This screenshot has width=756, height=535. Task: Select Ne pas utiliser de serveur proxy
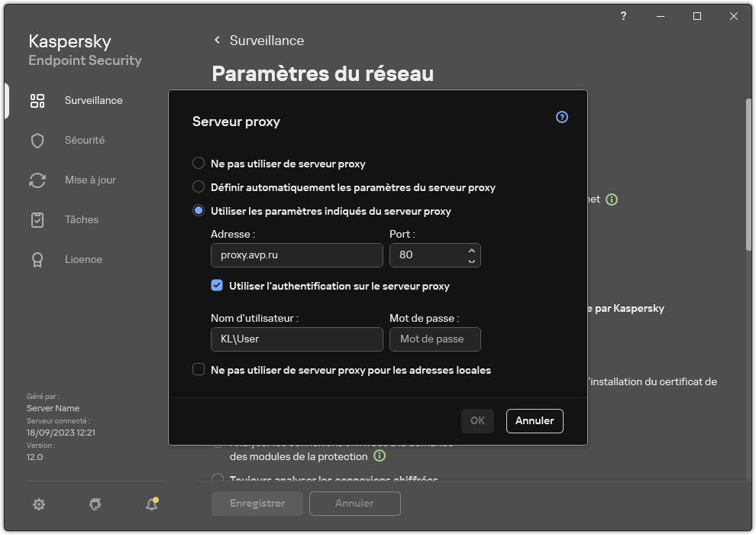coord(199,163)
